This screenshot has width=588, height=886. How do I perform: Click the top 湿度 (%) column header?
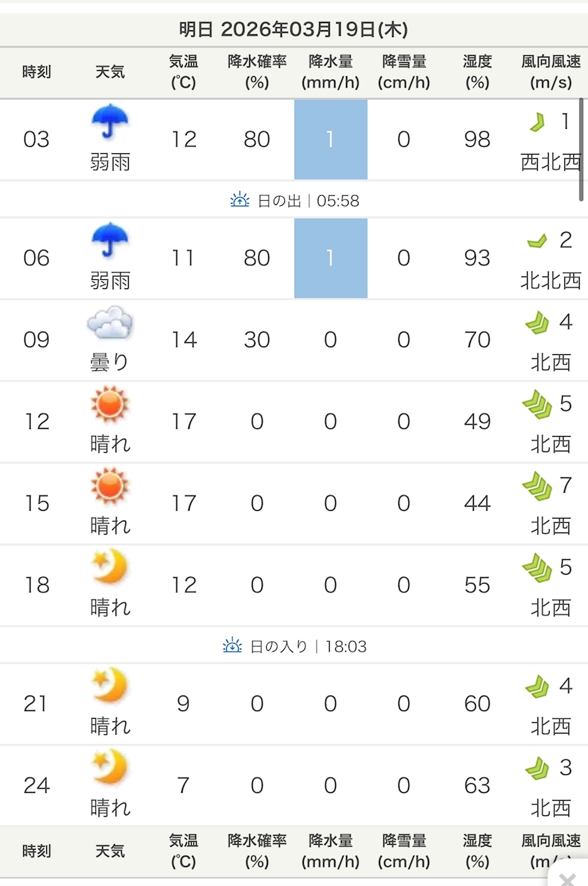coord(477,72)
